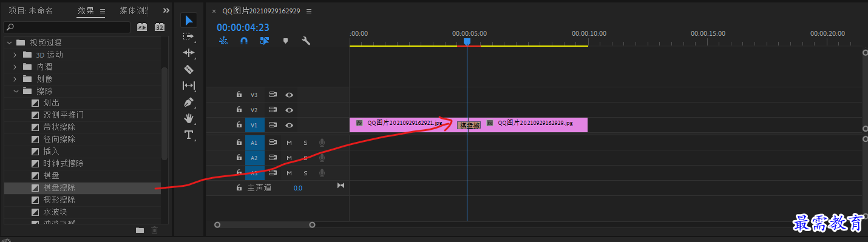
Task: Expand the 3D 运动 folder
Action: click(15, 55)
